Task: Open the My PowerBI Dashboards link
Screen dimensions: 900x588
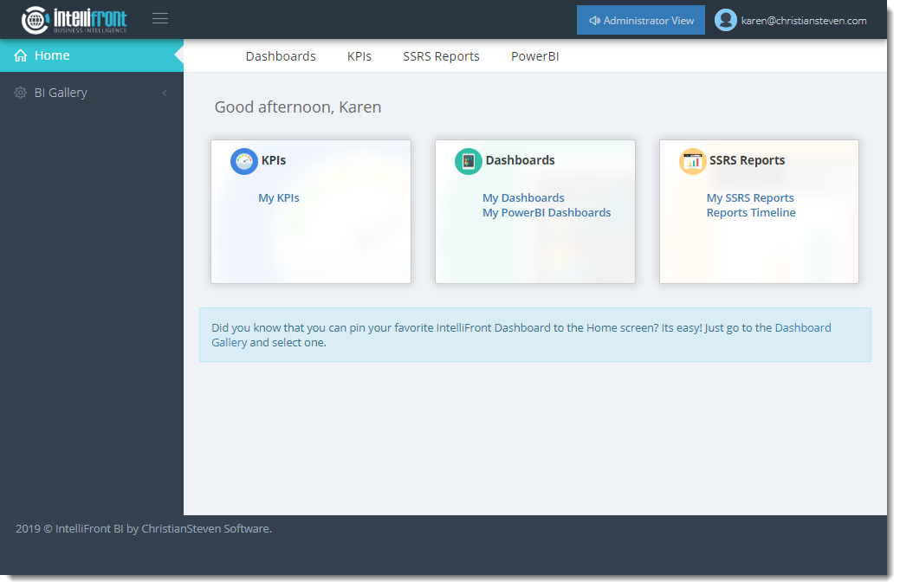Action: (547, 213)
